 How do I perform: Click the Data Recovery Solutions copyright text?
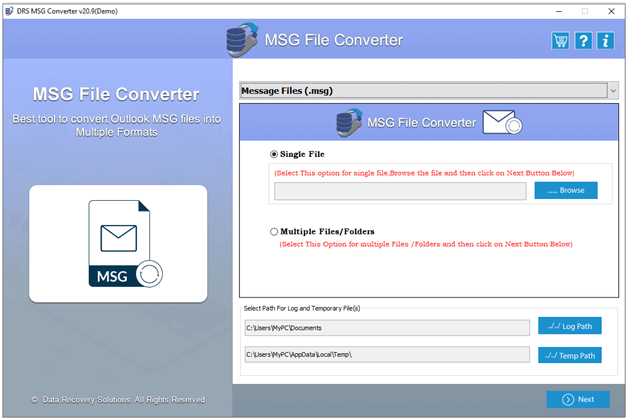[118, 400]
